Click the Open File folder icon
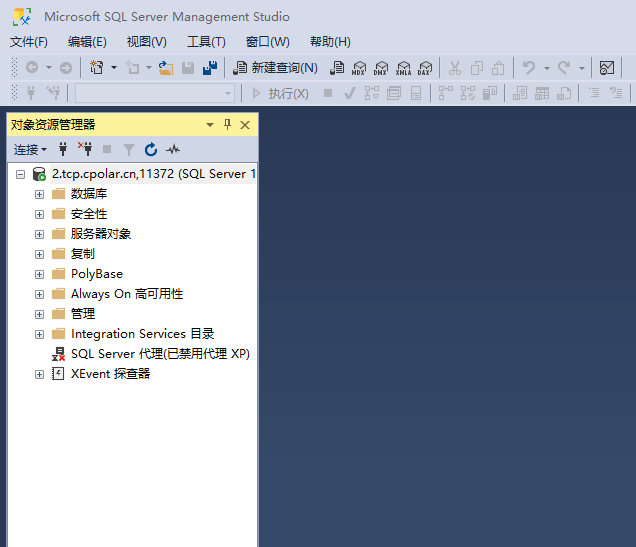 tap(166, 68)
